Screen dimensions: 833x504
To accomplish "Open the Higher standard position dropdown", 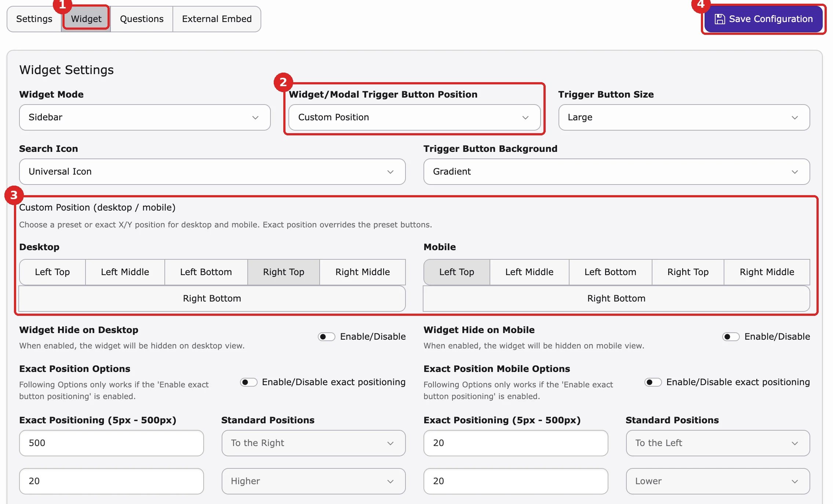I will click(x=314, y=481).
